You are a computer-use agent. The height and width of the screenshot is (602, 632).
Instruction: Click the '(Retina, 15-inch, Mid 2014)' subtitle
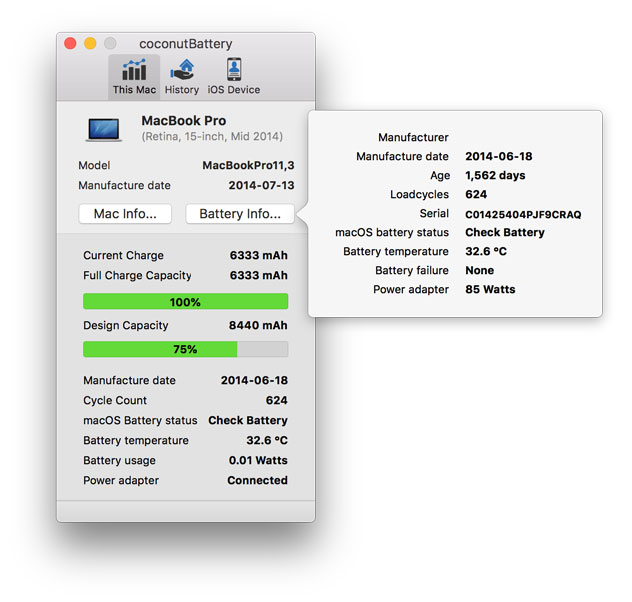point(212,137)
